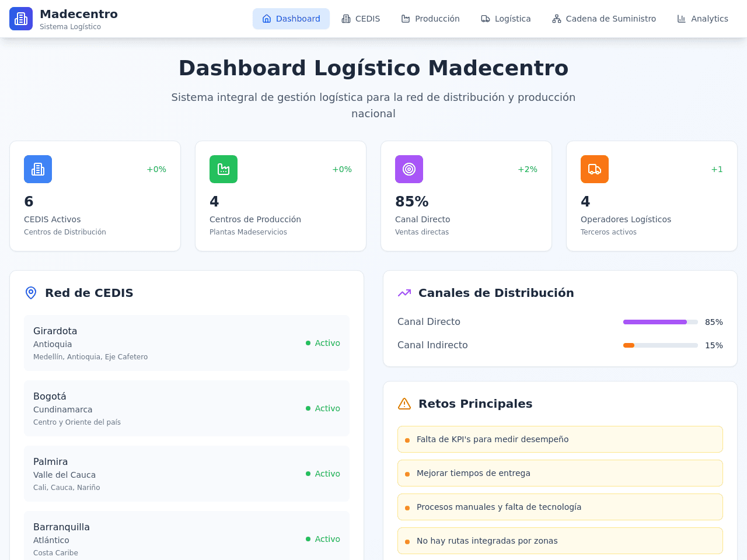The image size is (747, 560).
Task: Click the 85% value on Canal Directo card
Action: click(x=412, y=202)
